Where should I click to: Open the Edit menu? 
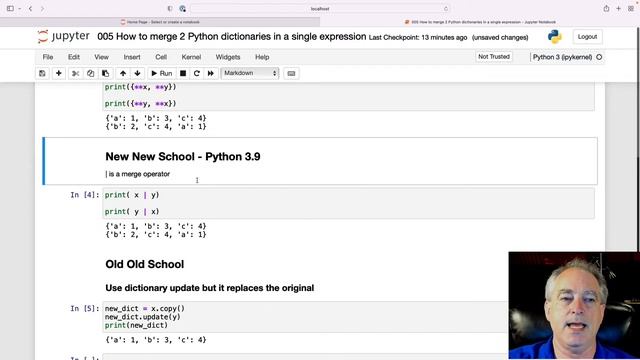coord(74,57)
